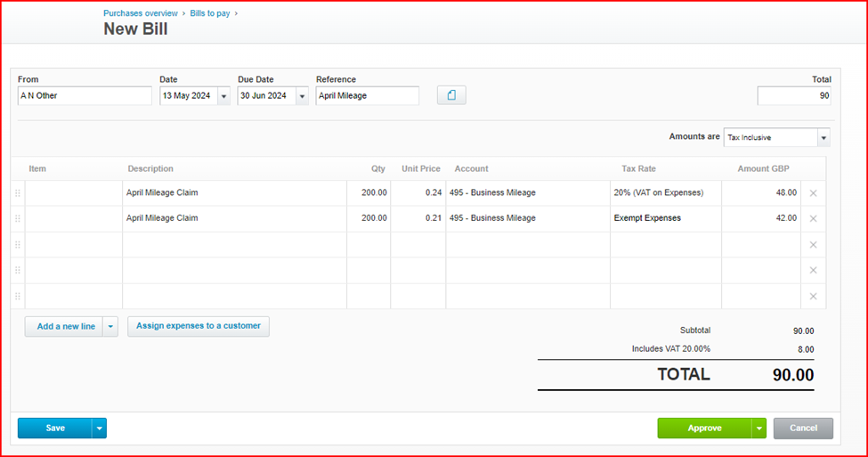Click unit price 0.24 cell

tap(418, 192)
